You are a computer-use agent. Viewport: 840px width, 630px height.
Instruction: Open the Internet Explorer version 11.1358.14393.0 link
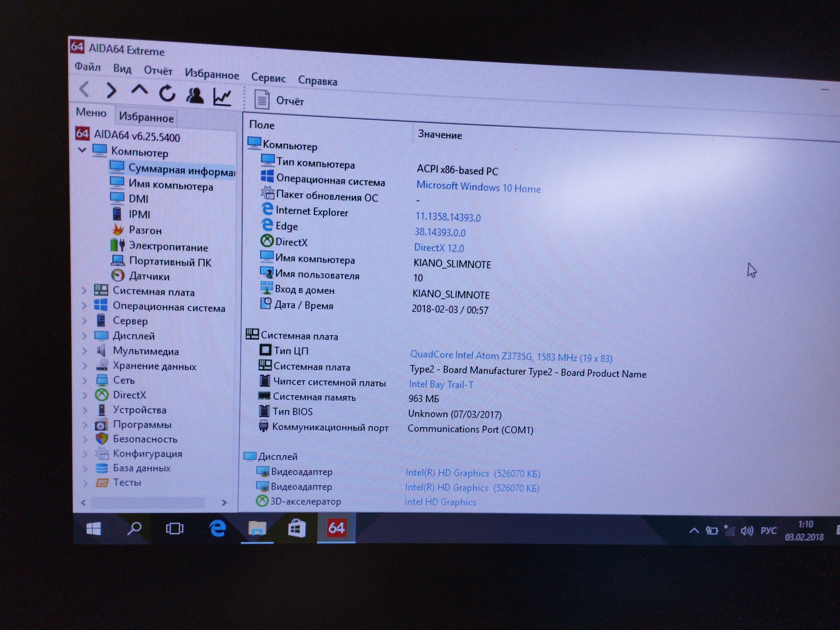coord(448,217)
